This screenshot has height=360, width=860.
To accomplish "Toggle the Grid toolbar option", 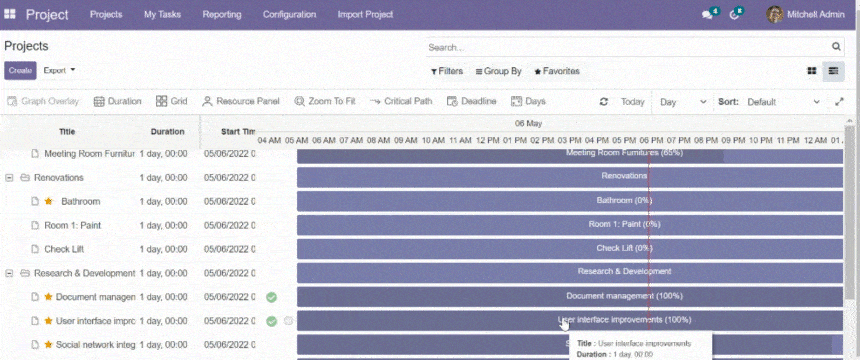I will [x=172, y=102].
